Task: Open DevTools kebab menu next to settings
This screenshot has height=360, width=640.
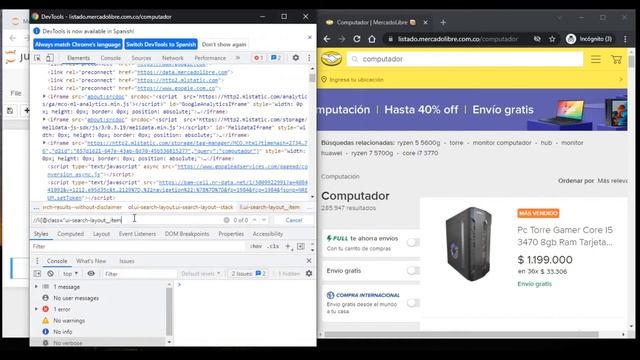Action: click(309, 58)
